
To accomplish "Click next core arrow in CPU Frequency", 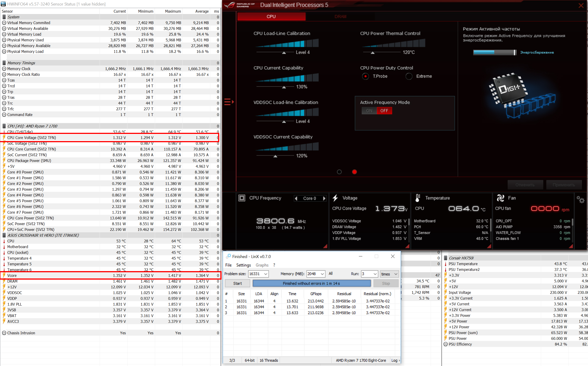I will [324, 199].
